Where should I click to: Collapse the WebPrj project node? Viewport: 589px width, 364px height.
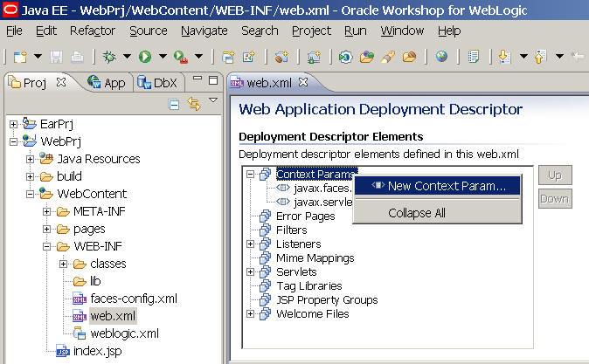tap(13, 142)
